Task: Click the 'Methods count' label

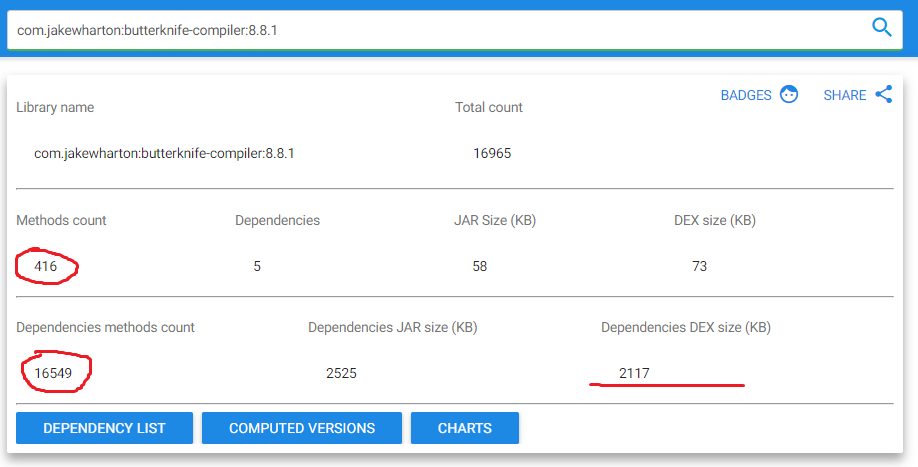Action: [x=61, y=221]
